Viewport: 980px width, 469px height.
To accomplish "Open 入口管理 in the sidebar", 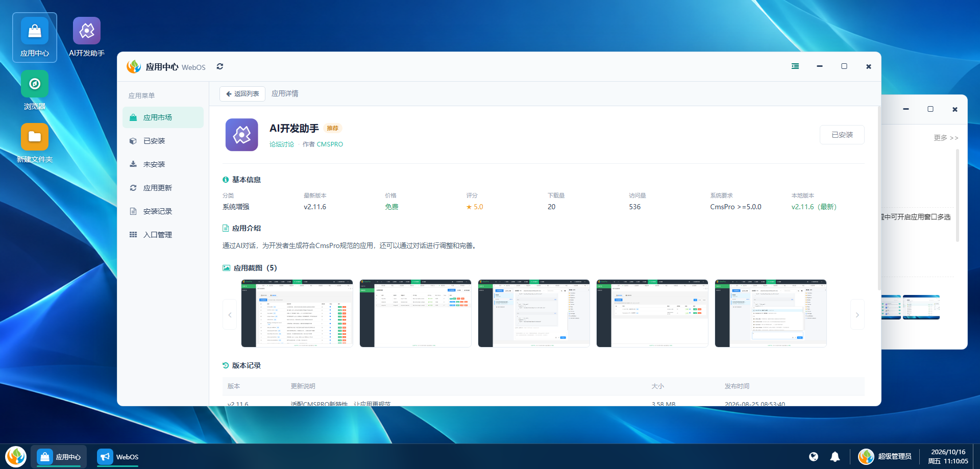I will pyautogui.click(x=163, y=235).
